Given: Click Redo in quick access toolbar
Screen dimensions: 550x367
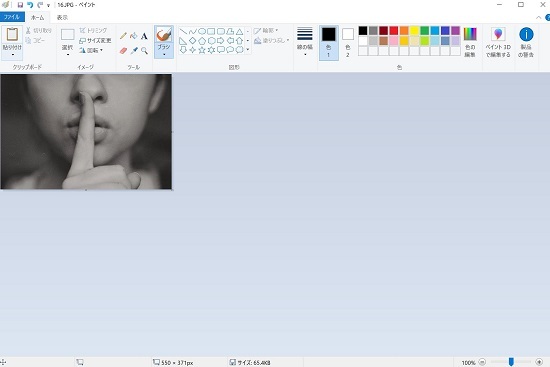Looking at the screenshot, I should pyautogui.click(x=40, y=5).
